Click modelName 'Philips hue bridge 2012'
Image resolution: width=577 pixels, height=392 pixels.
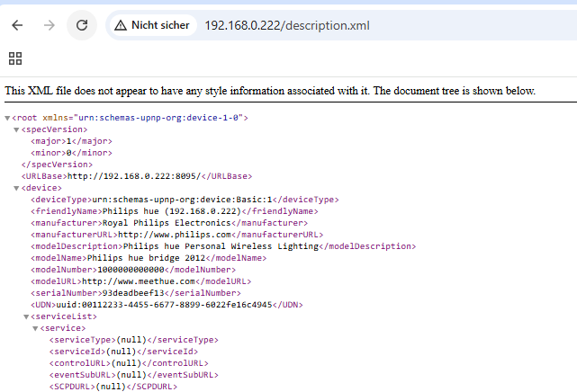pyautogui.click(x=146, y=258)
